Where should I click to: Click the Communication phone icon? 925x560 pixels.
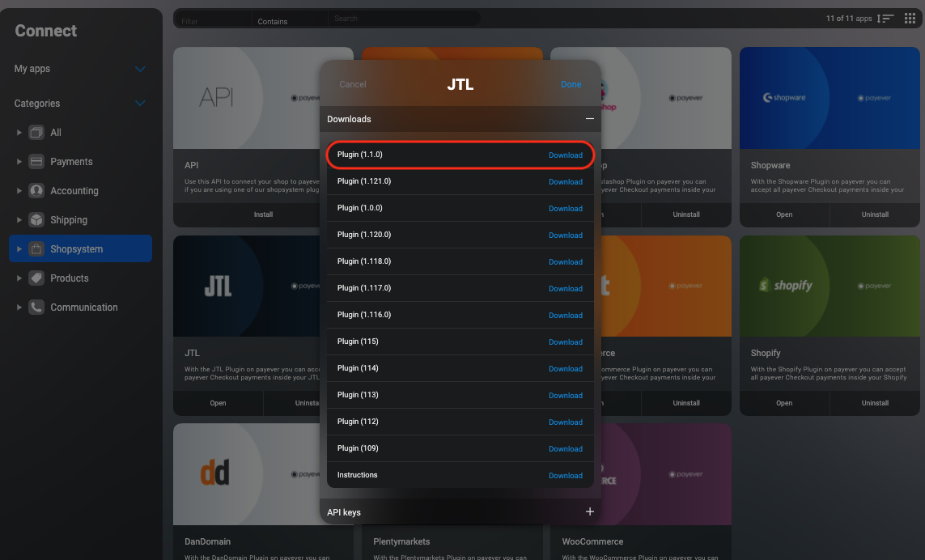[x=36, y=308]
